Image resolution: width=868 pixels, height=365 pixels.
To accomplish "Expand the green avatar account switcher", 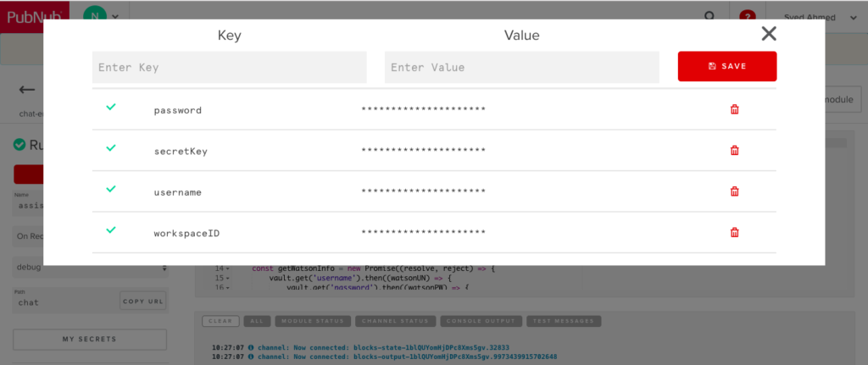I will (102, 16).
